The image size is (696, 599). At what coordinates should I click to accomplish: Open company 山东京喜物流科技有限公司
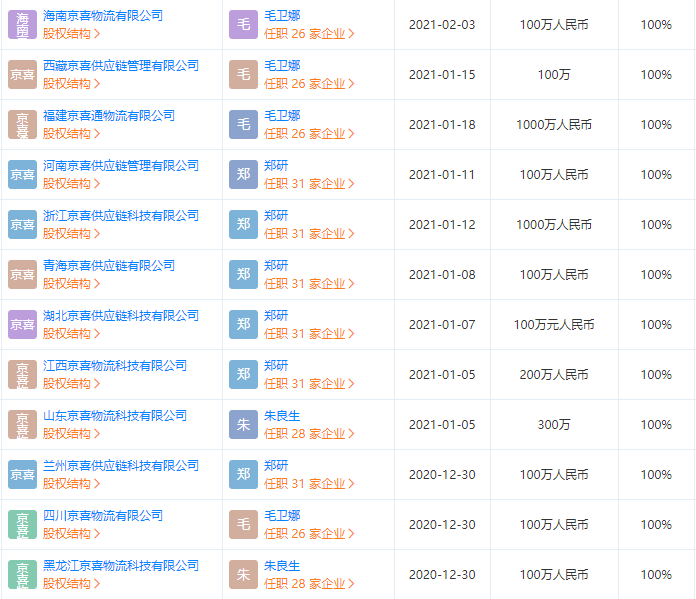pos(115,416)
